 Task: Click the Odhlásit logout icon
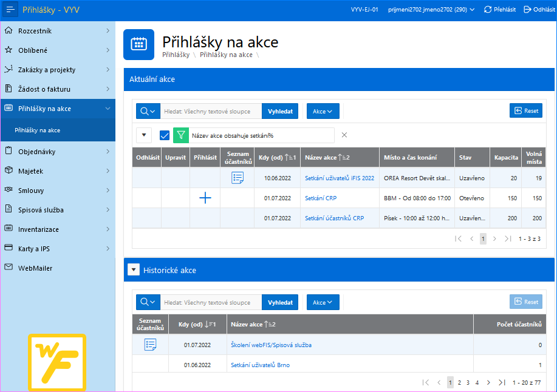click(527, 10)
